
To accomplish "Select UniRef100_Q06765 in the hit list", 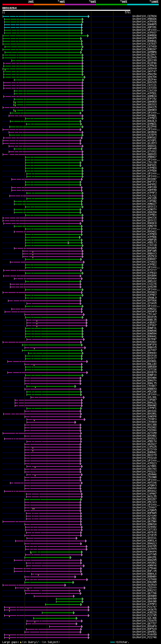I will (x=144, y=546).
